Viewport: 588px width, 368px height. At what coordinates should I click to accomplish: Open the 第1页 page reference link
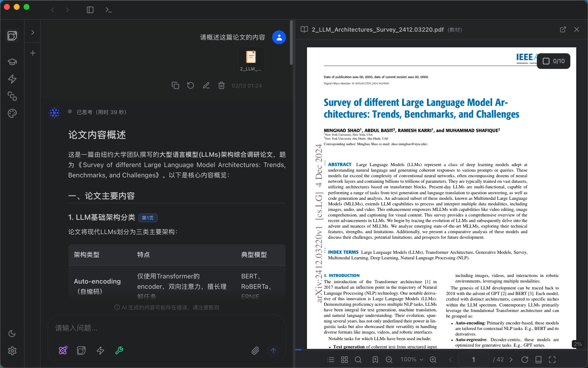pos(147,218)
